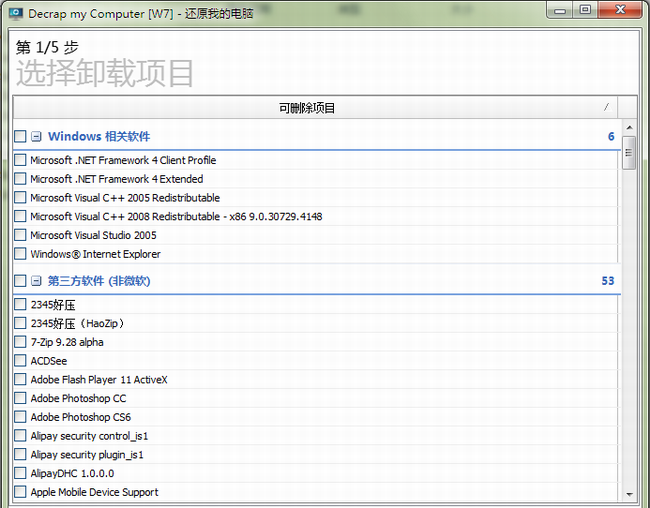
Task: Mark ACDSee for removal
Action: (20, 361)
